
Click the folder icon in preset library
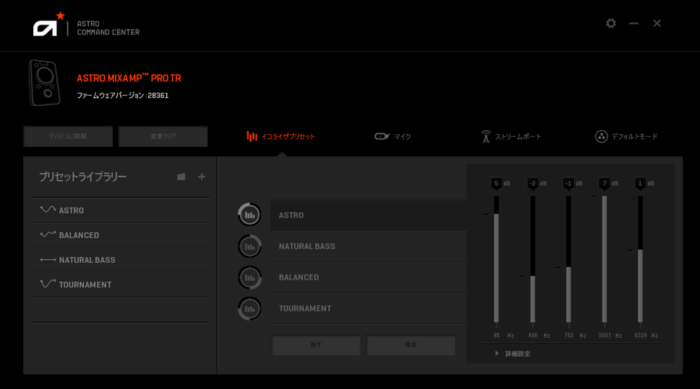coord(181,177)
